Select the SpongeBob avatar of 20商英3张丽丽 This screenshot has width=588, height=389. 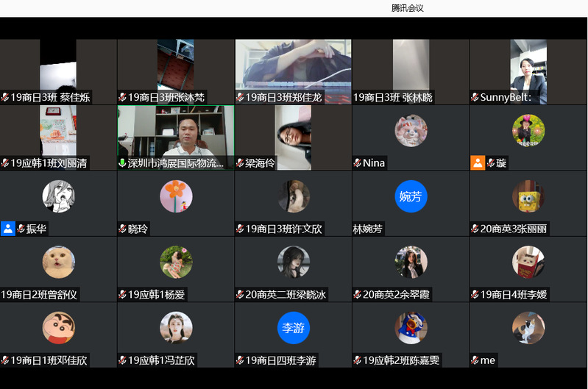528,196
